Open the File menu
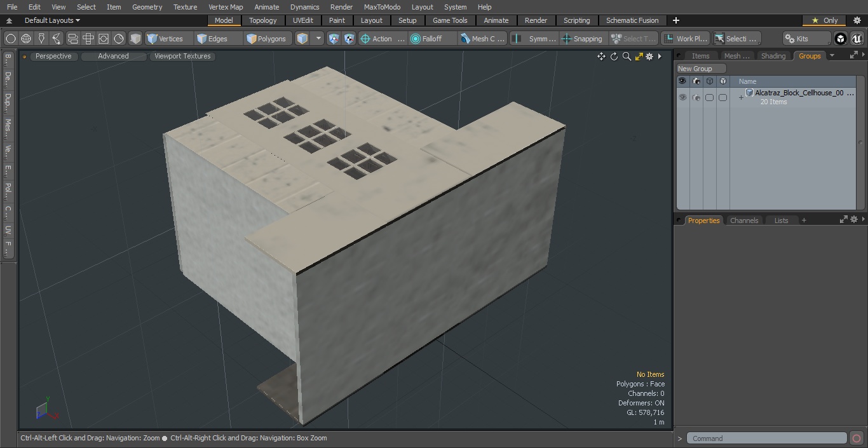 [x=12, y=7]
